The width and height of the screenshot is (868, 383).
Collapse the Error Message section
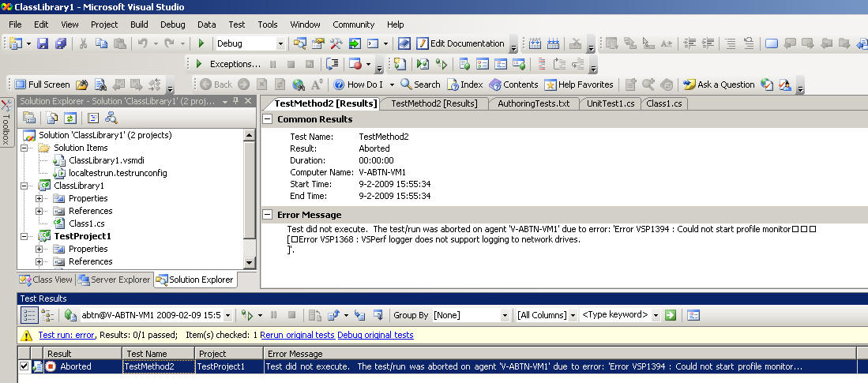tap(269, 215)
